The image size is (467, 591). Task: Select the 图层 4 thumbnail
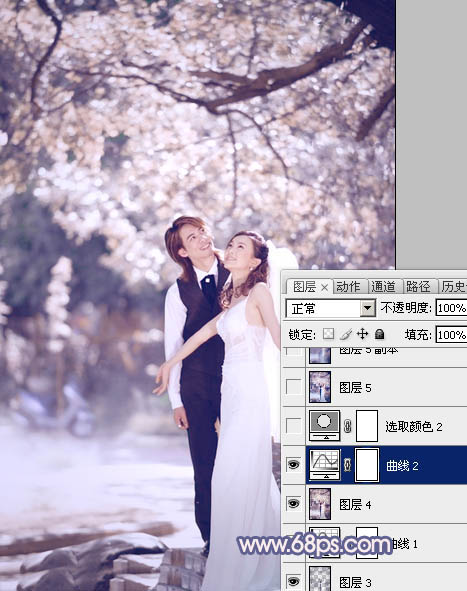pyautogui.click(x=320, y=504)
